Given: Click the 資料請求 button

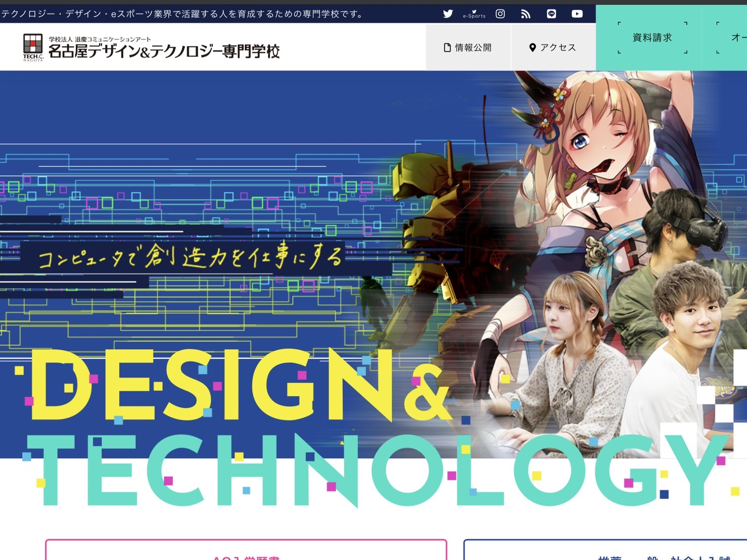Looking at the screenshot, I should tap(652, 38).
